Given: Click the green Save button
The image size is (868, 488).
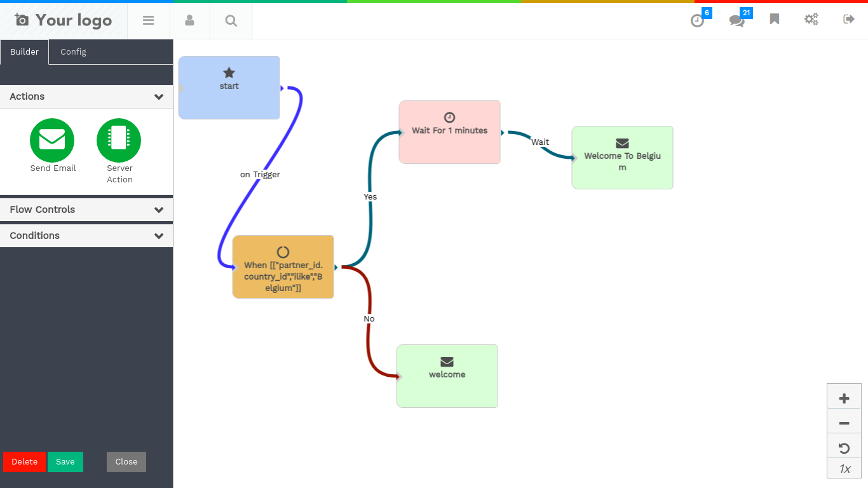Looking at the screenshot, I should pyautogui.click(x=65, y=462).
